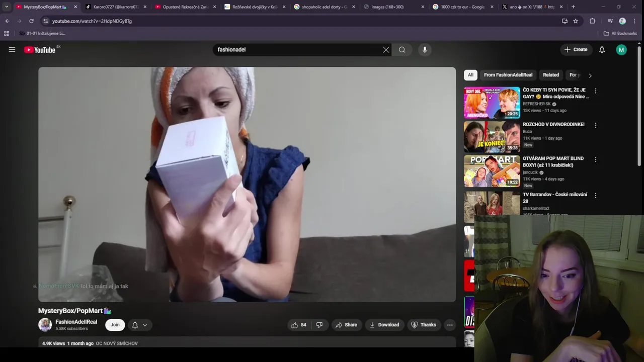Show more filter chips with the arrow
This screenshot has height=362, width=644.
click(590, 75)
